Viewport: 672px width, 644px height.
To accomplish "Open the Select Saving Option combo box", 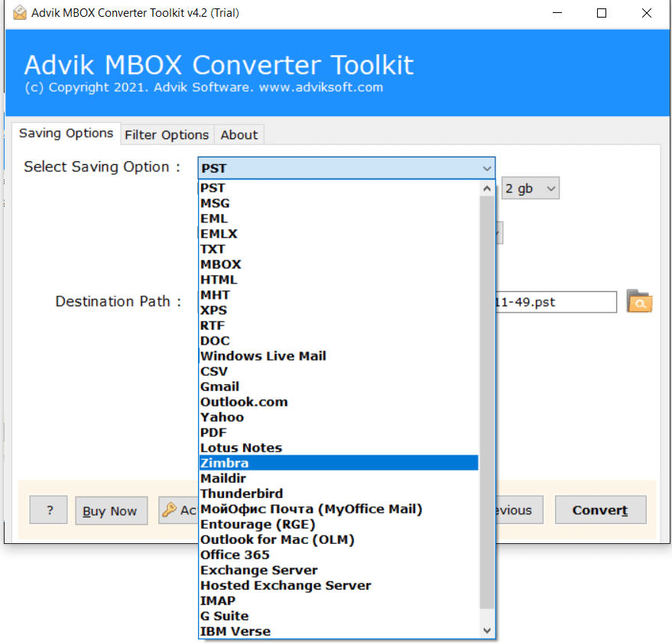I will click(x=346, y=168).
